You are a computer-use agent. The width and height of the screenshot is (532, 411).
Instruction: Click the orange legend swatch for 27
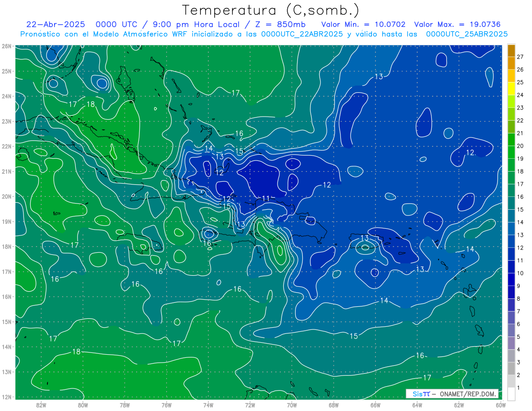(x=511, y=51)
